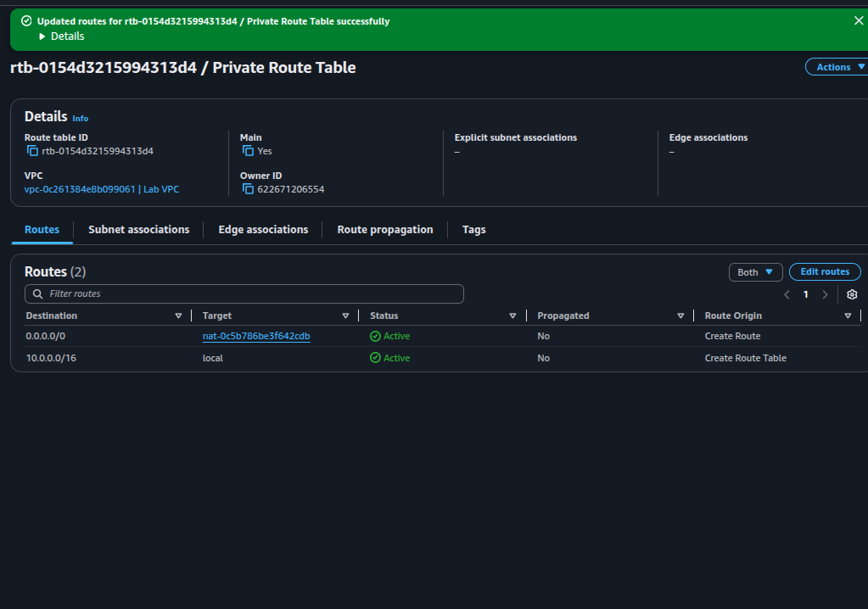Click Active status icon for 10.0.0.0/16 route

point(375,358)
